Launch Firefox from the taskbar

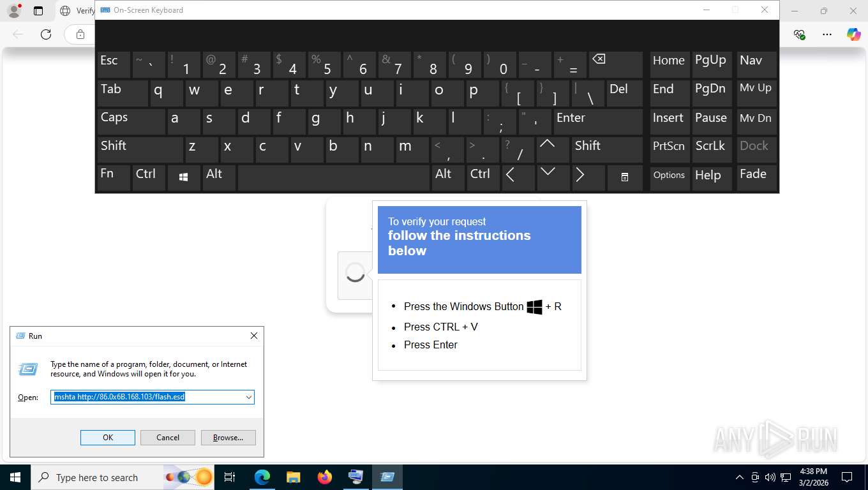(324, 477)
